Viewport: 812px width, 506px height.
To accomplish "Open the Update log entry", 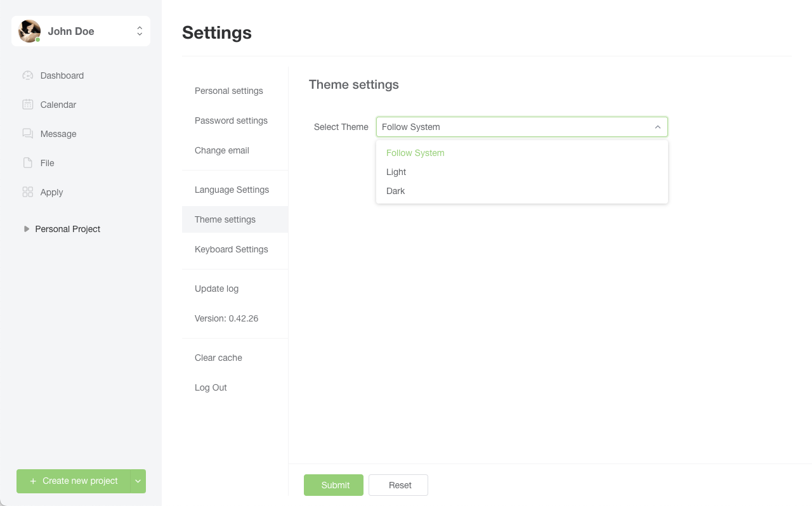I will coord(235,289).
